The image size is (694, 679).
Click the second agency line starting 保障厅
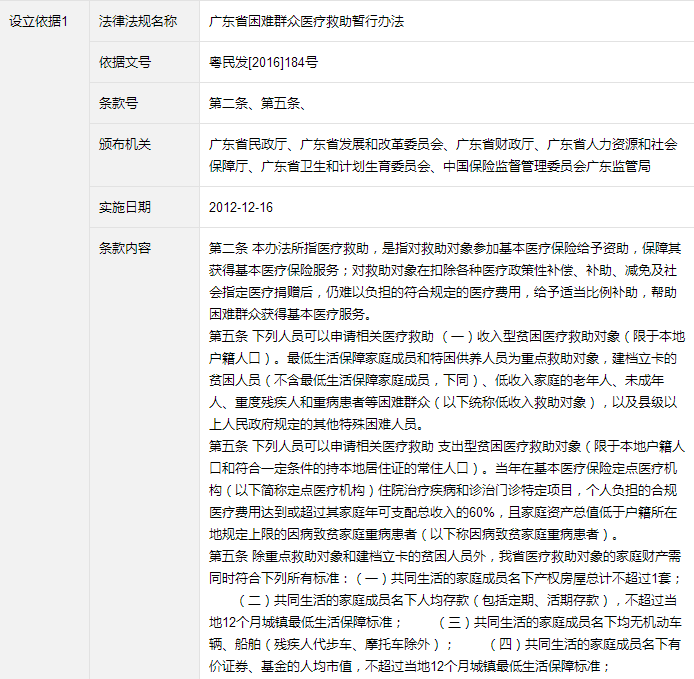[430, 166]
